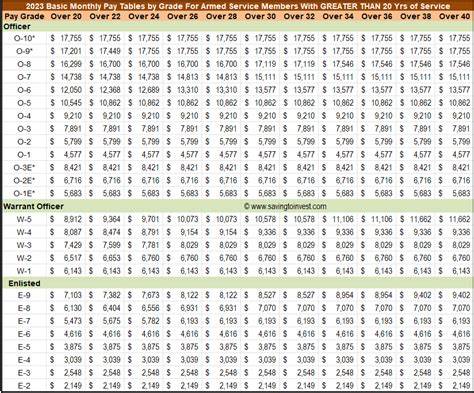Select the "E-4" pay grade row label

pyautogui.click(x=24, y=360)
